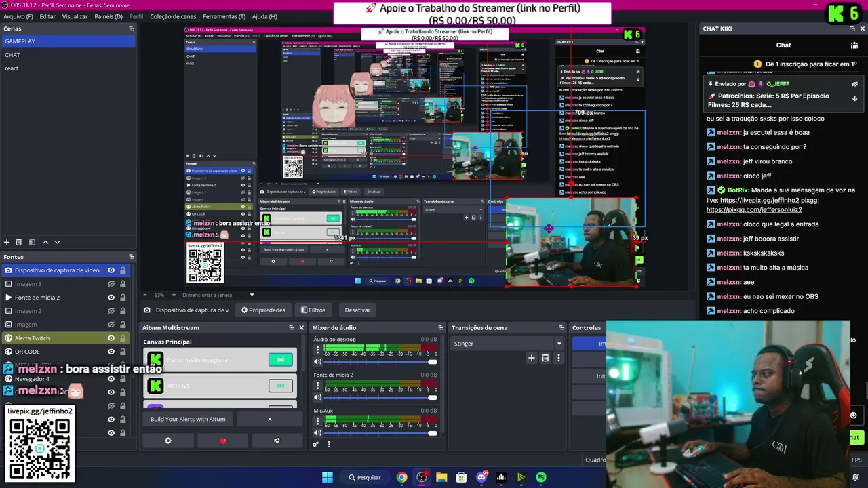Open the pixgg.com/jeffersonluiz2 chat link
868x488 pixels.
754,210
